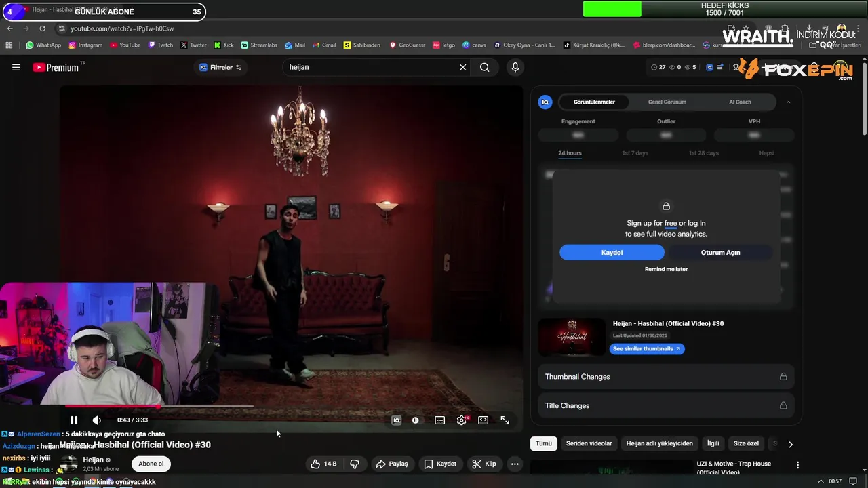
Task: Select the İlgili chip
Action: pyautogui.click(x=713, y=443)
